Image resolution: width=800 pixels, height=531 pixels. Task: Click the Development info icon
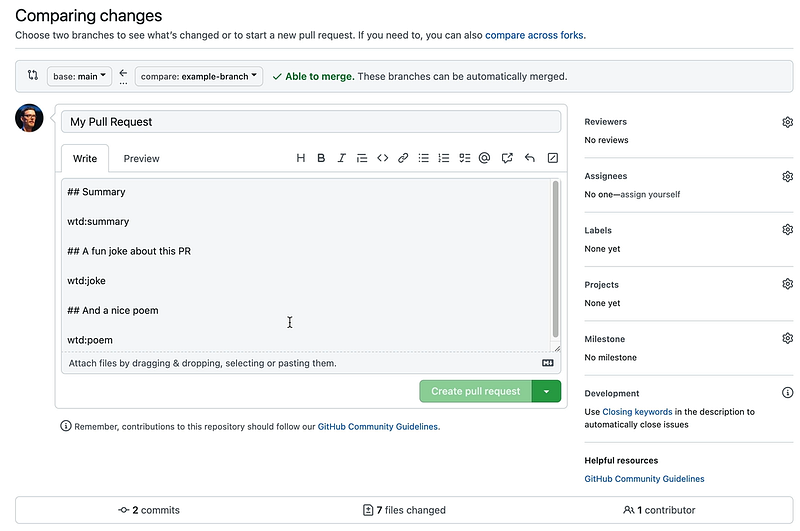[787, 392]
